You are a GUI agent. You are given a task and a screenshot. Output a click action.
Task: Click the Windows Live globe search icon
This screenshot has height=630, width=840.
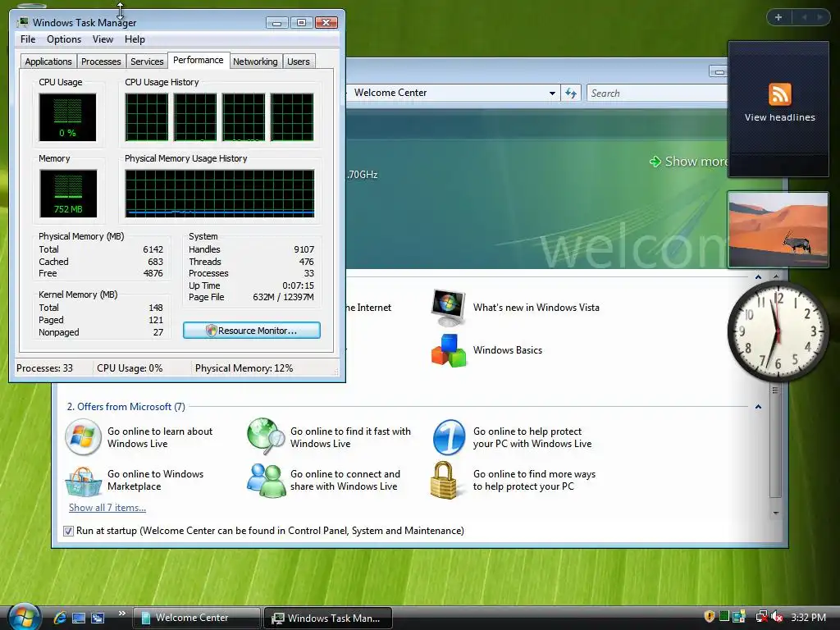(x=266, y=436)
